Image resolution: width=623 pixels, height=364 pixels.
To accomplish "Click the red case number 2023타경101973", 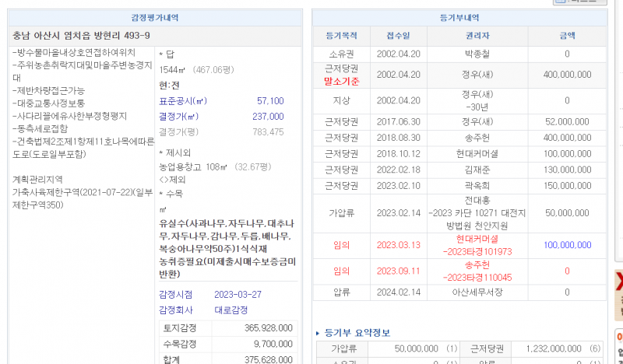I will (x=477, y=251).
